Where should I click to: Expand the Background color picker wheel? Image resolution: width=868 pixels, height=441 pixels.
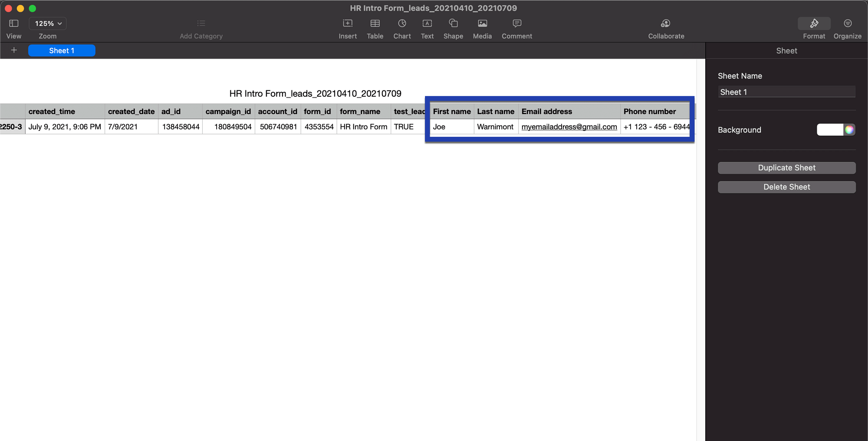click(x=850, y=129)
